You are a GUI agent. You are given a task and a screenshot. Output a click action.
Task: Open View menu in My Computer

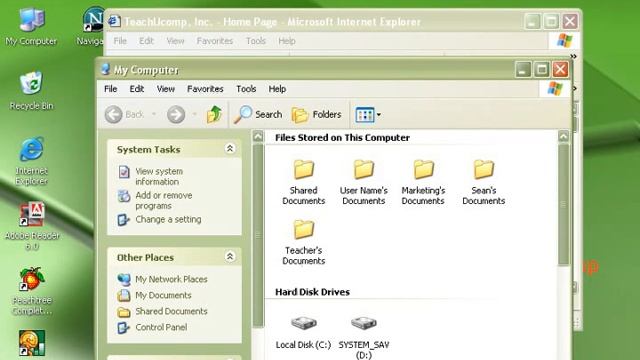click(166, 89)
